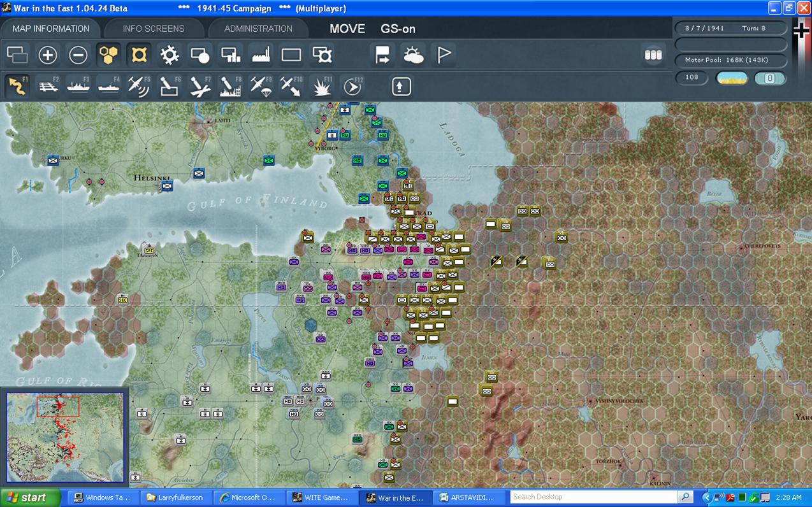Expand the unit stack icon panel
This screenshot has width=812, height=507.
coord(653,55)
